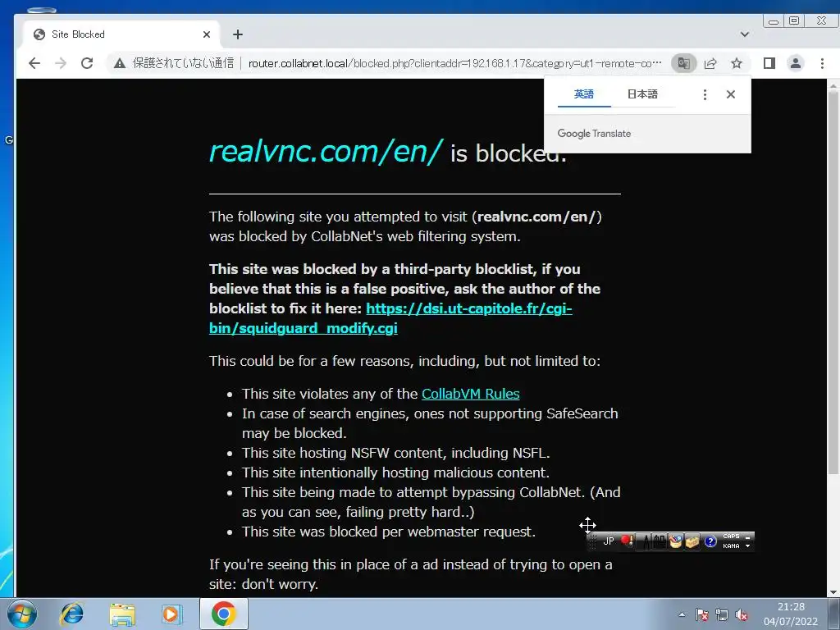Go back to the previous page
Screen dimensions: 840x630
pos(34,63)
